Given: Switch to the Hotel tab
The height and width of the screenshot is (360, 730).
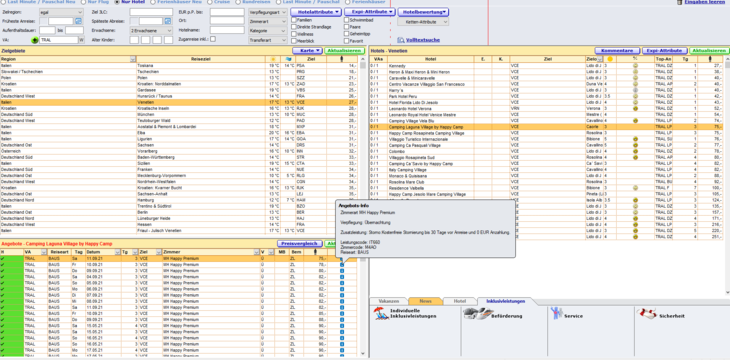Looking at the screenshot, I should (x=460, y=301).
